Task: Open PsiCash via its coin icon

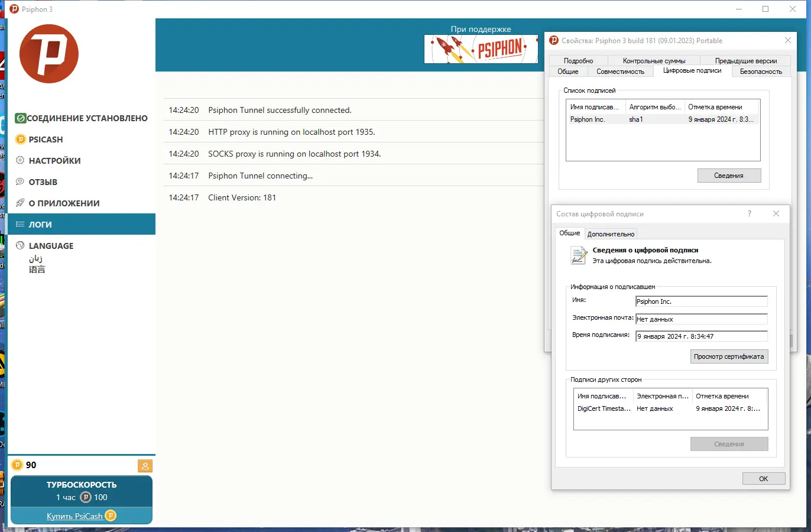Action: click(x=21, y=140)
